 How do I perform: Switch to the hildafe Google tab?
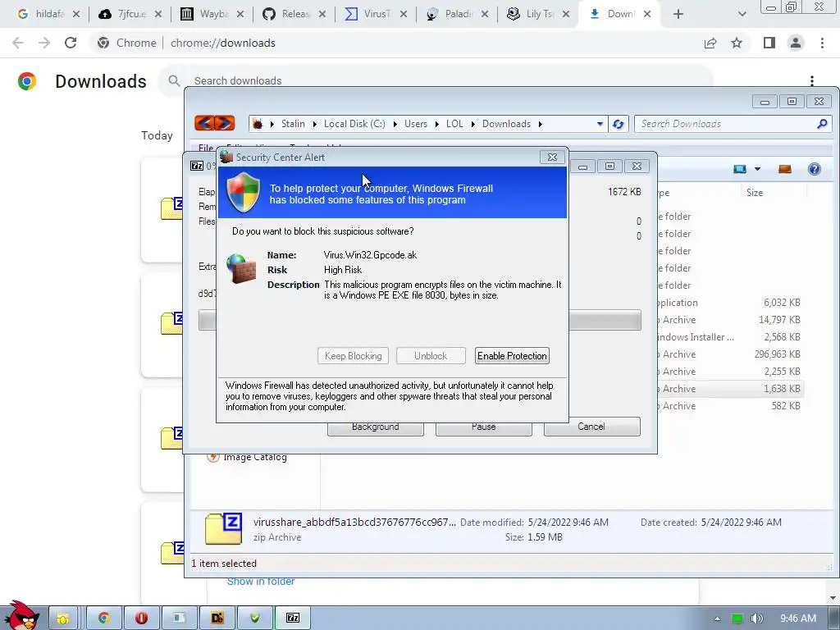pyautogui.click(x=48, y=14)
